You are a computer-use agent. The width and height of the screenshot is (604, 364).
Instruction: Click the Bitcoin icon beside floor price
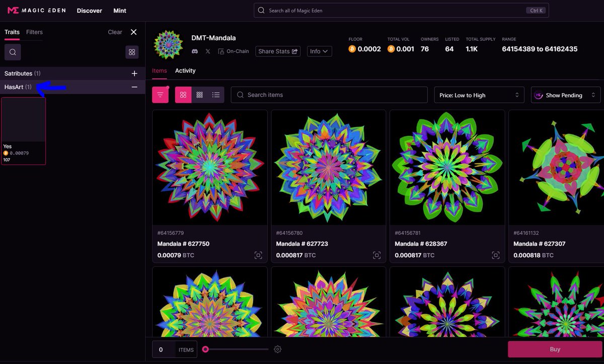click(352, 49)
